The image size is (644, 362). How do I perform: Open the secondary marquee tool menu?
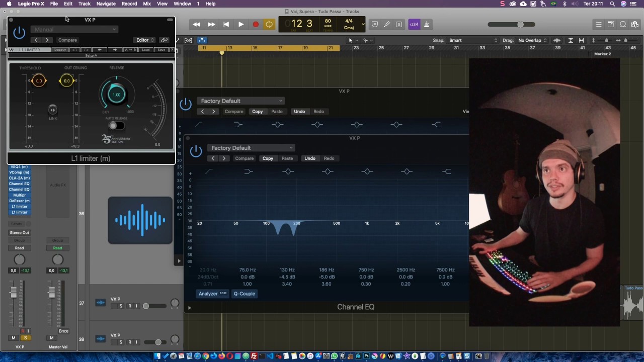(368, 40)
